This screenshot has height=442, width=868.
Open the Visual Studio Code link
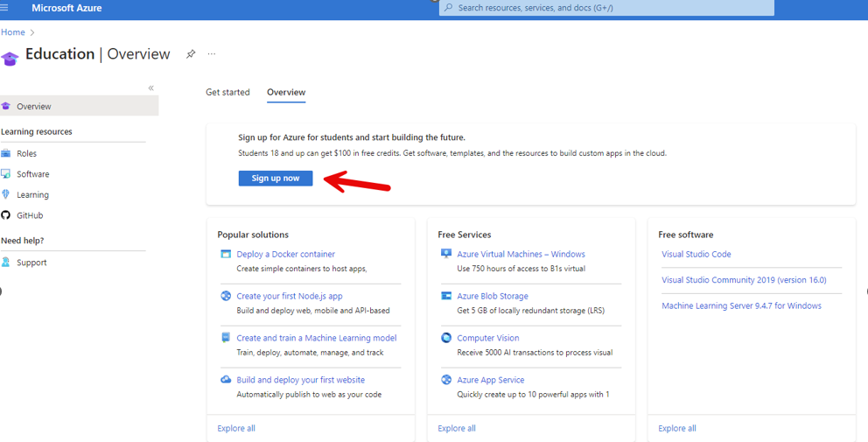[x=696, y=254]
